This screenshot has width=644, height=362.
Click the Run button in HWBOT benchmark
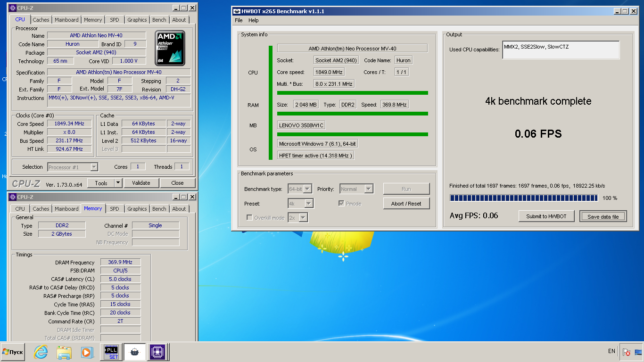[x=406, y=189]
